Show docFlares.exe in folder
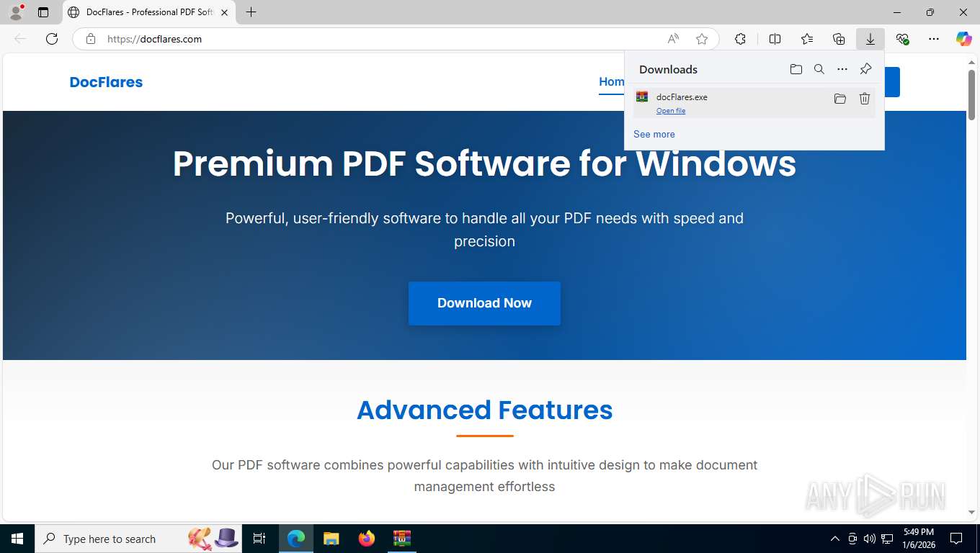This screenshot has width=980, height=553. [x=840, y=99]
